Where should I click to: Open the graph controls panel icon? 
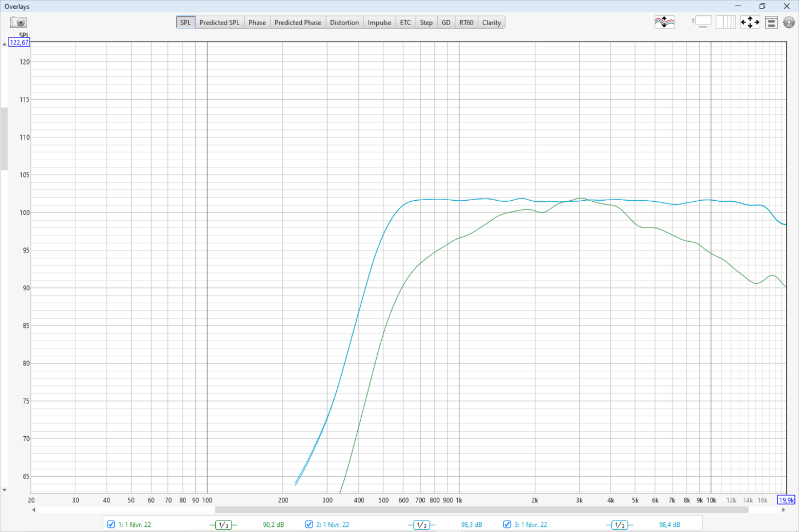(771, 23)
